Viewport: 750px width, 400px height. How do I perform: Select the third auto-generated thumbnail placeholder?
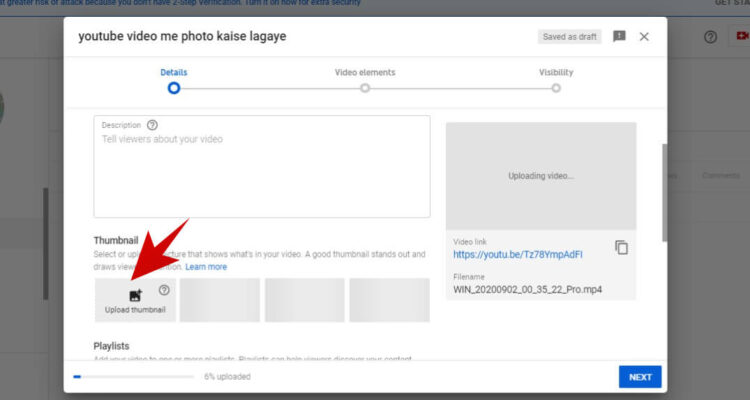pos(389,300)
